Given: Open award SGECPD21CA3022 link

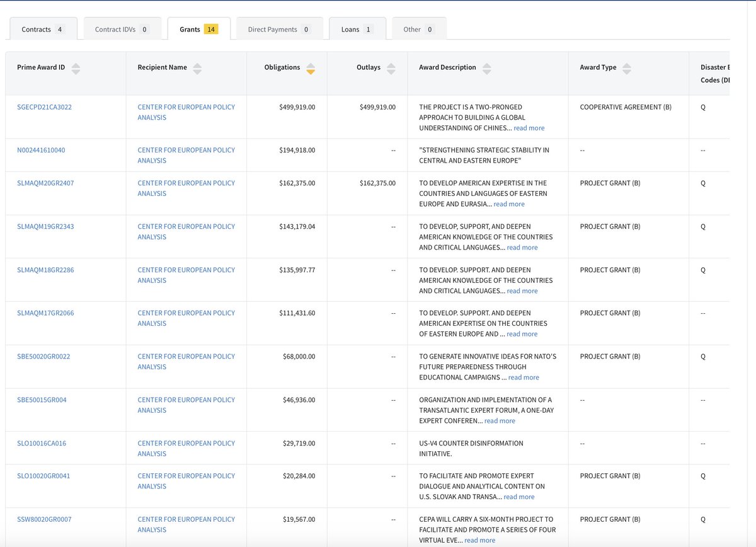Looking at the screenshot, I should tap(44, 107).
